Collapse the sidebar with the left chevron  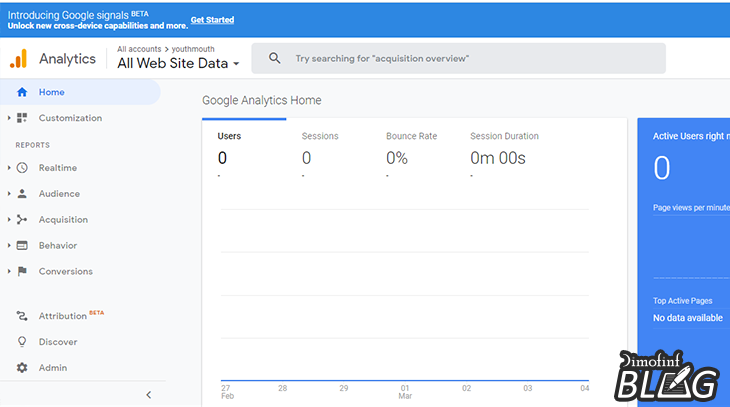coord(149,395)
